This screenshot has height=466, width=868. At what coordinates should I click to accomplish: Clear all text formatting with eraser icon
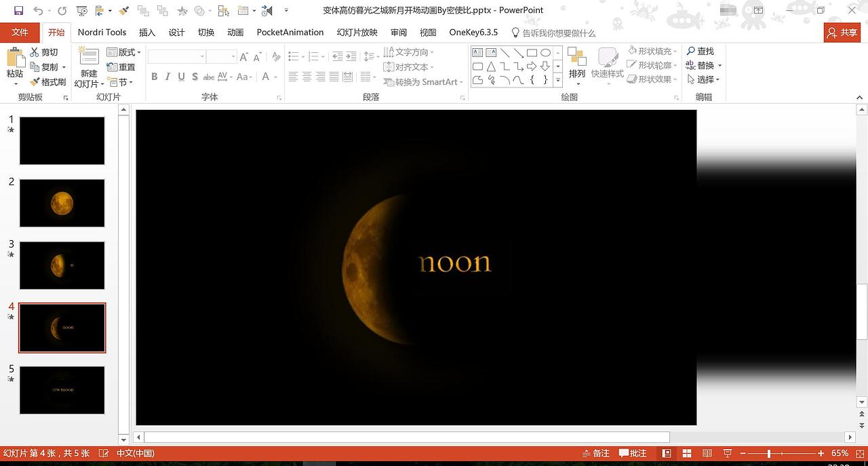[275, 57]
